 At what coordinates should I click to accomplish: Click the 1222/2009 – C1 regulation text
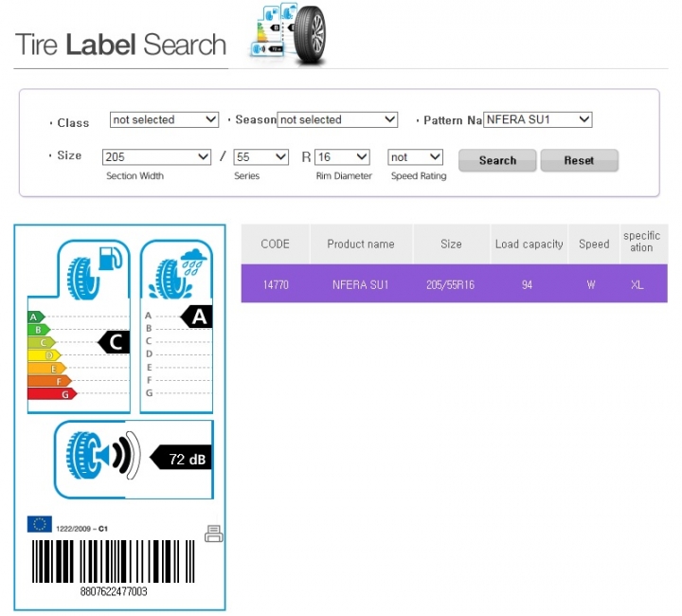81,529
